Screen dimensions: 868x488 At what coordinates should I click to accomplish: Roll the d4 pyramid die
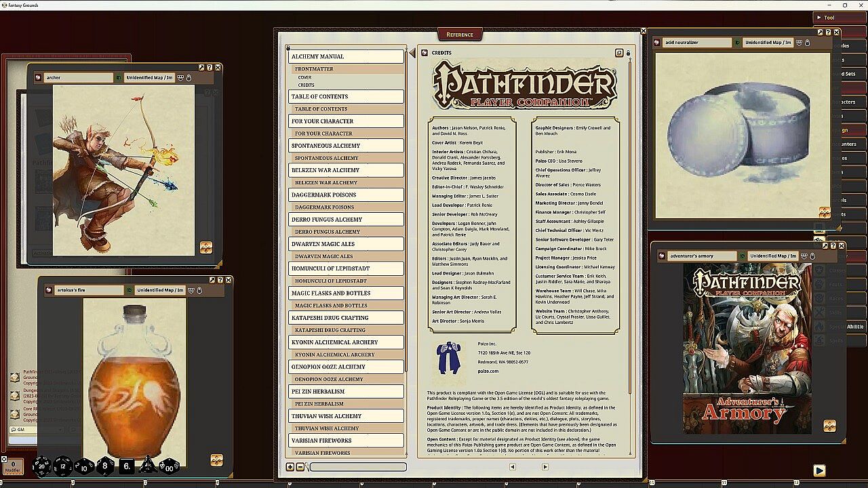(x=147, y=466)
